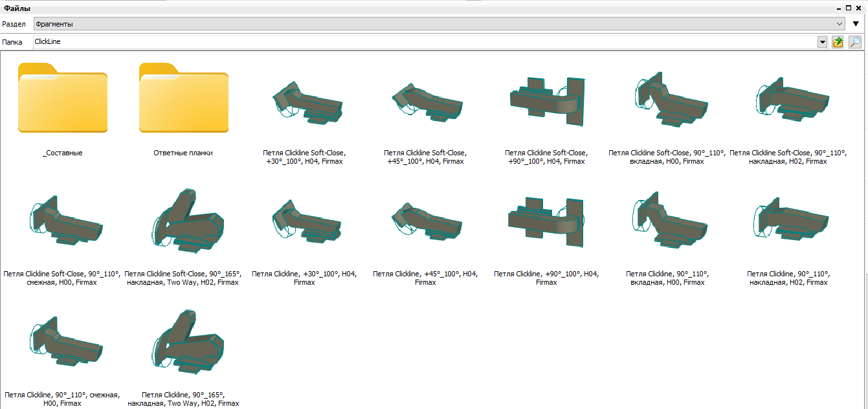Open the _Составные folder
Viewport: 868px width, 409px height.
[63, 98]
